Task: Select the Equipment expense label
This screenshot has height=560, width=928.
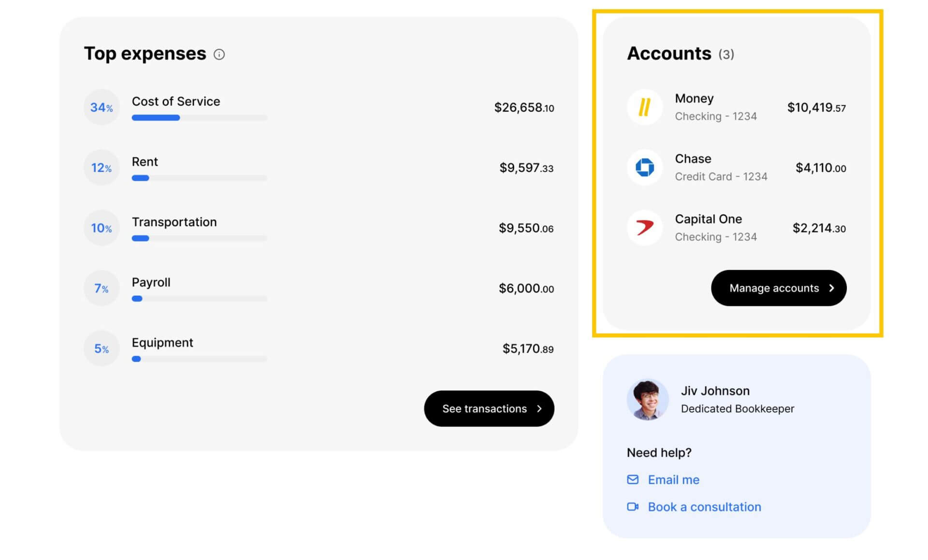Action: (x=162, y=343)
